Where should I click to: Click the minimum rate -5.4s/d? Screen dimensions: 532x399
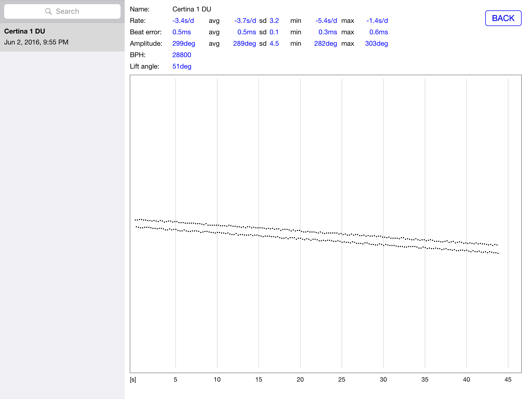pos(326,21)
